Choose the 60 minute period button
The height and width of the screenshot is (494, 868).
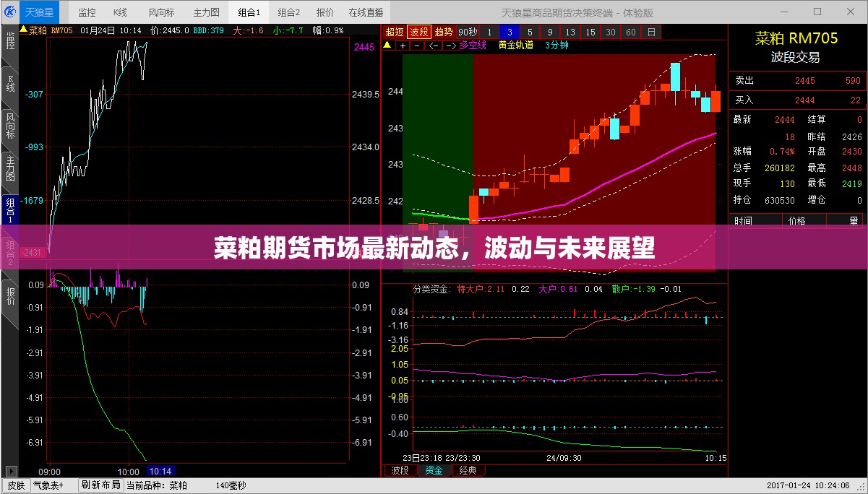[631, 32]
